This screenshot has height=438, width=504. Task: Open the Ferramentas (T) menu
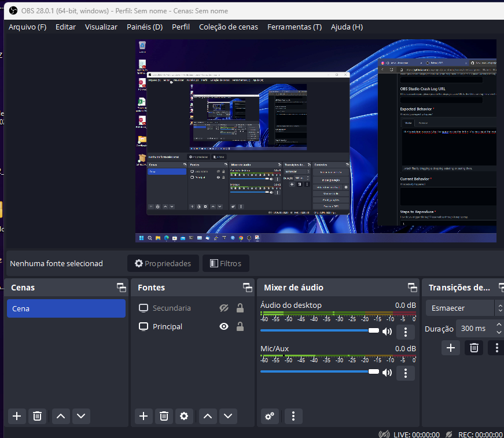[x=295, y=27]
